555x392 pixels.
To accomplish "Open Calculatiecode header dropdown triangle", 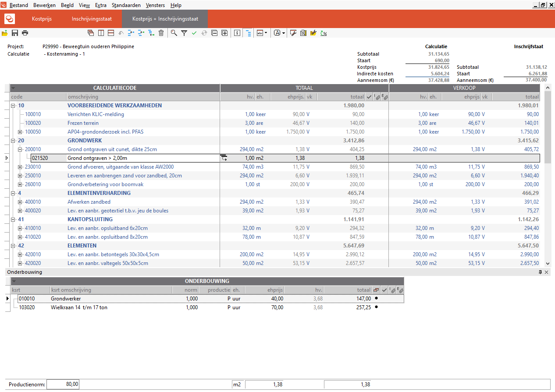I will [x=13, y=88].
